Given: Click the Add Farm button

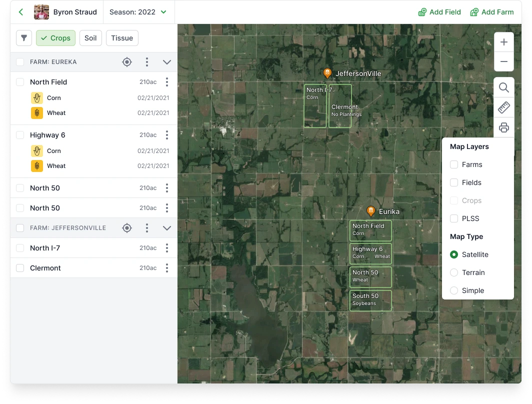Looking at the screenshot, I should tap(491, 12).
